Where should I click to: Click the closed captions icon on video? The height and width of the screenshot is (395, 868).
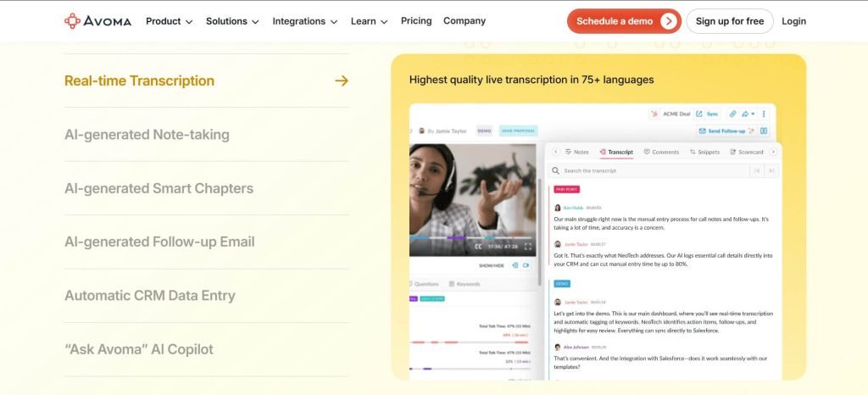(x=478, y=247)
